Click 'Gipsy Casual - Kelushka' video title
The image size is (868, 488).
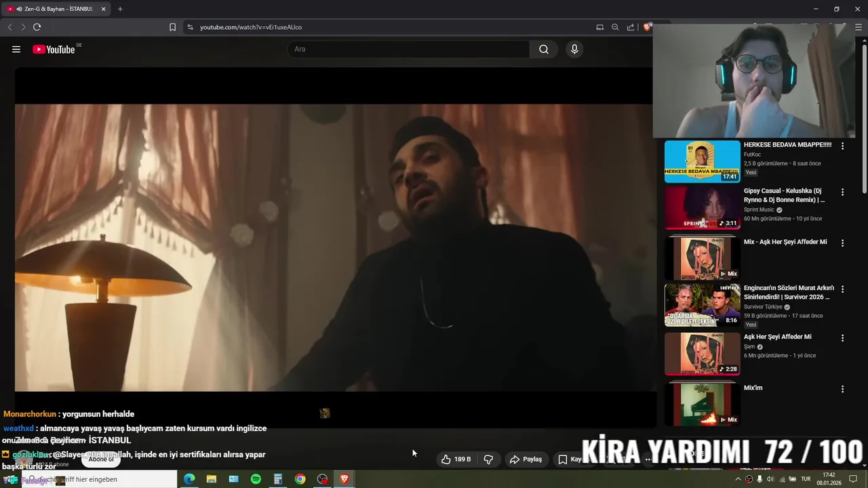[x=784, y=195]
